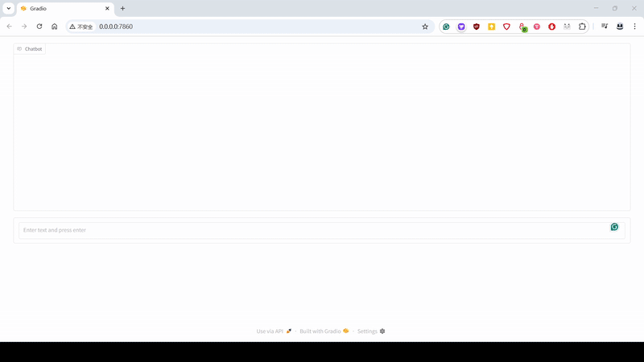The height and width of the screenshot is (362, 644).
Task: Open the tab search dropdown arrow
Action: [x=9, y=8]
